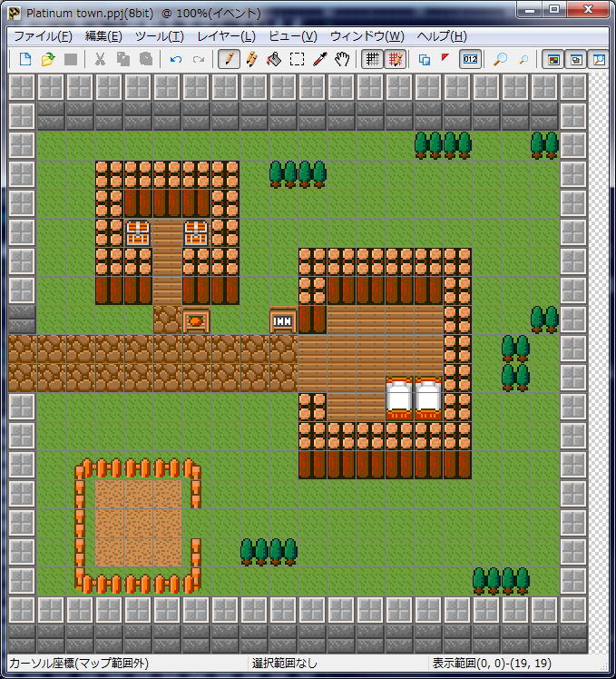The width and height of the screenshot is (616, 679).
Task: Click the treasure chest tile on map
Action: pos(138,233)
